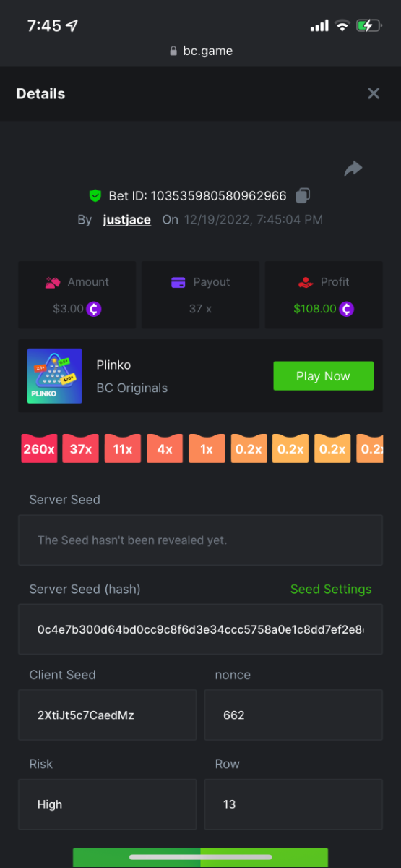Select the 260x multiplier chip
Viewport: 401px width, 868px height.
pyautogui.click(x=39, y=448)
